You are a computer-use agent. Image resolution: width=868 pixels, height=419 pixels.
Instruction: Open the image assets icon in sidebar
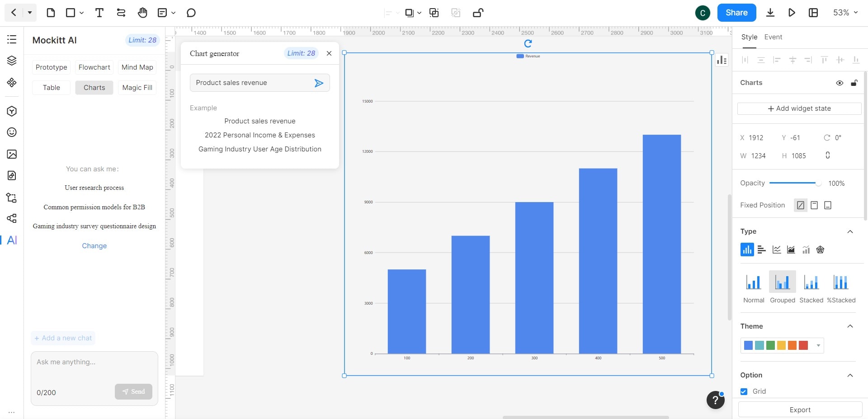pyautogui.click(x=12, y=154)
